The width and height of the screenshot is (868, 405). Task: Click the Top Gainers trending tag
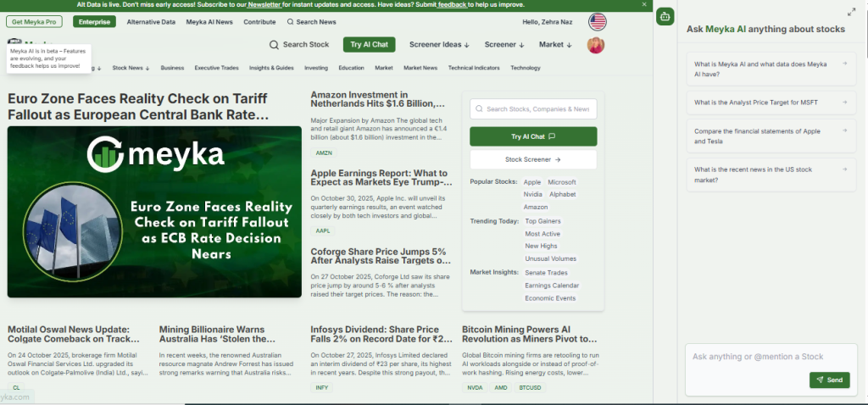pyautogui.click(x=542, y=221)
